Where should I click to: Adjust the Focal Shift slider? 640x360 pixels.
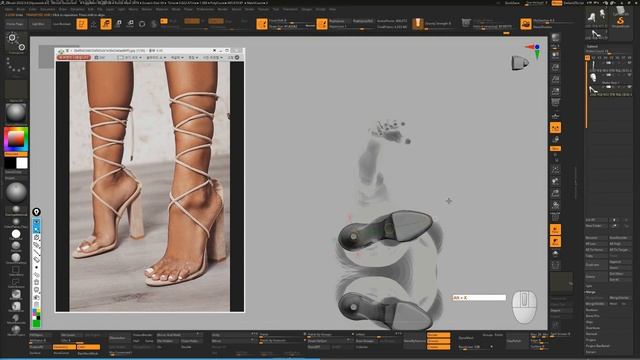tap(291, 21)
